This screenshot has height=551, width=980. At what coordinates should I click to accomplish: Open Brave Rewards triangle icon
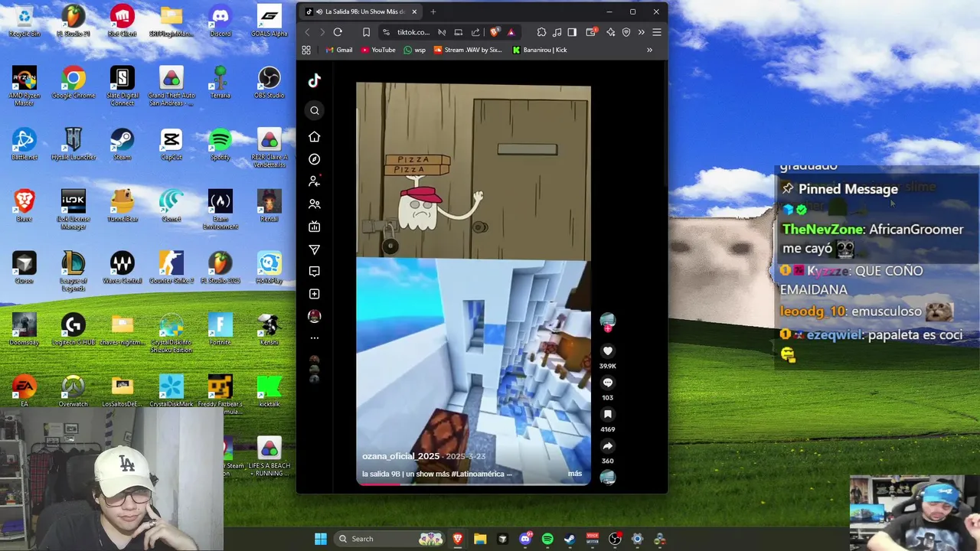(x=511, y=32)
